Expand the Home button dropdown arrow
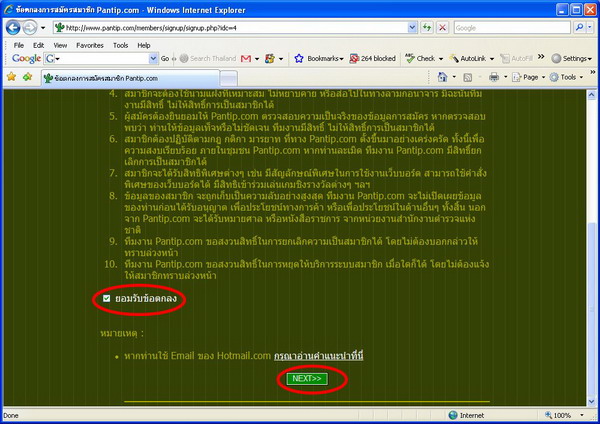The image size is (600, 424). coord(454,77)
